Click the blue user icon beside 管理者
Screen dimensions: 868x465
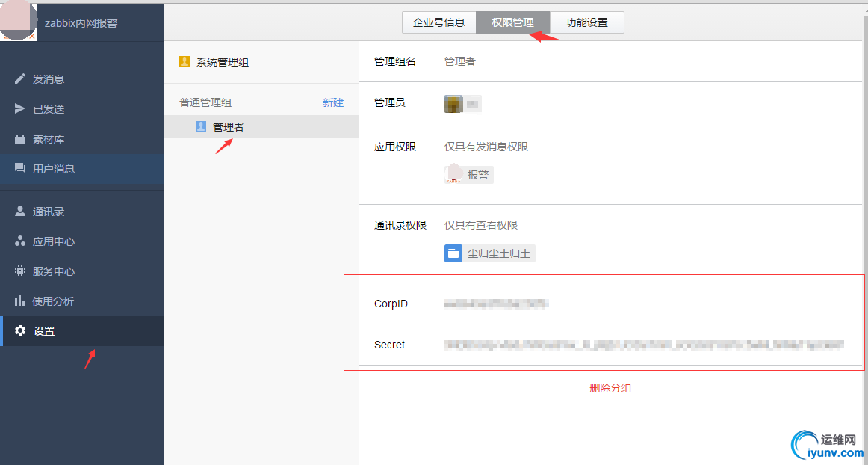(x=201, y=127)
